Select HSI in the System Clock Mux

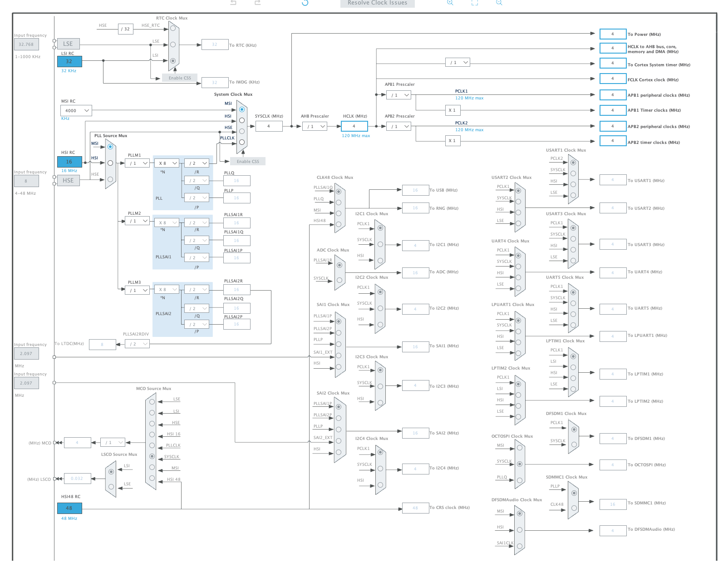point(242,120)
